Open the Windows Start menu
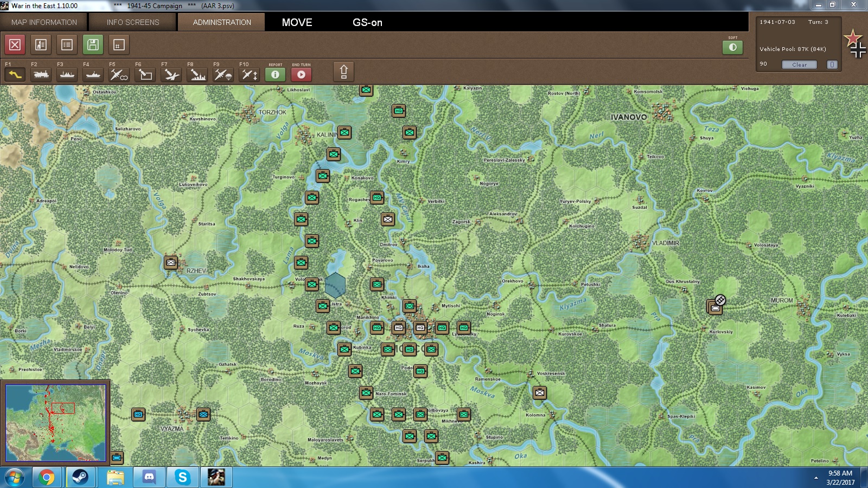 click(15, 478)
